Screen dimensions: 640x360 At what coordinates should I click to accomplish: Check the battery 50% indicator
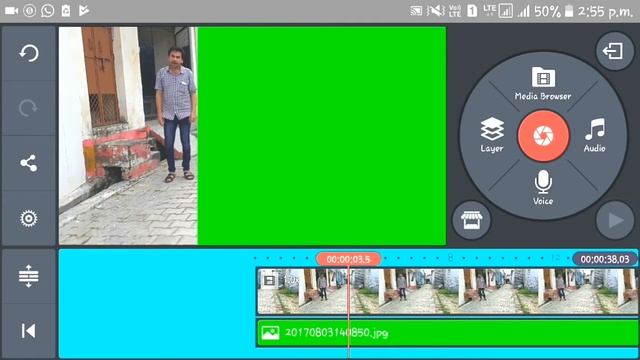tap(553, 11)
